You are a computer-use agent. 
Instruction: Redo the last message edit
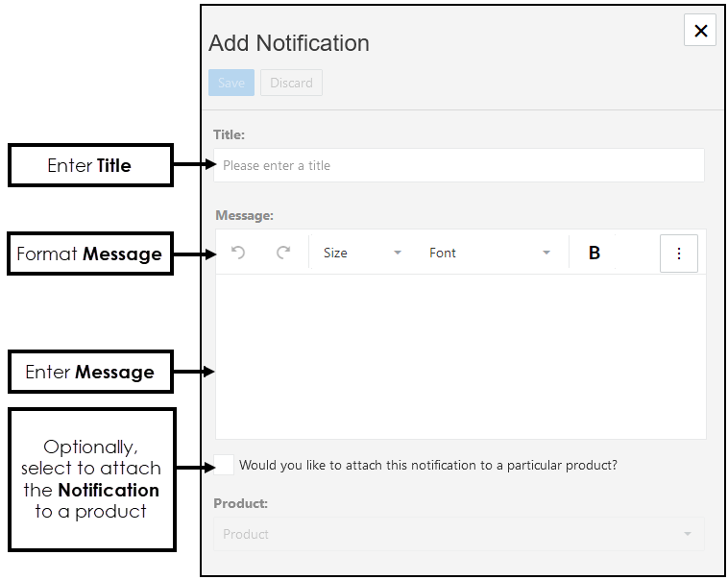click(283, 253)
